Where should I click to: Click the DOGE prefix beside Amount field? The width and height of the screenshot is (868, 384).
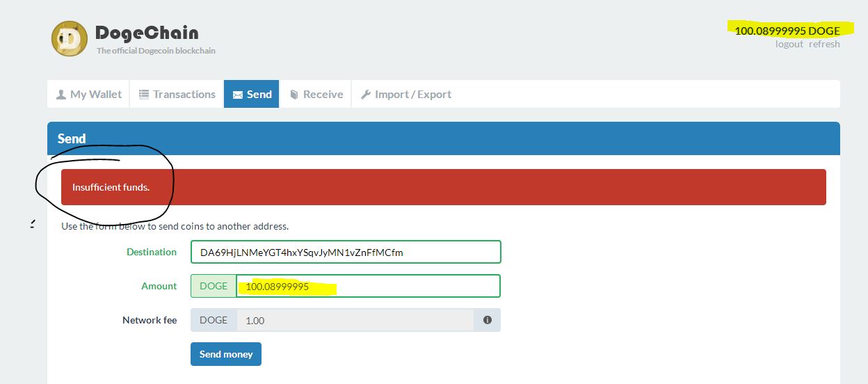(x=214, y=286)
